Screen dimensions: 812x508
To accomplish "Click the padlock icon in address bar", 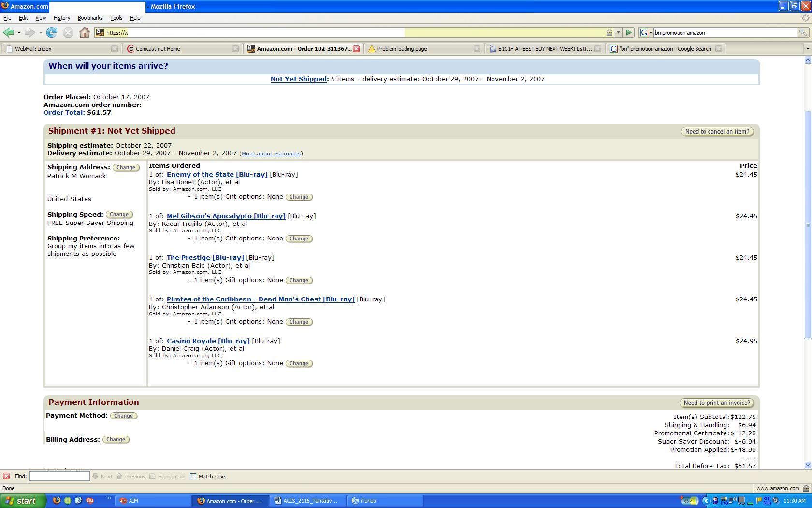I will (609, 32).
